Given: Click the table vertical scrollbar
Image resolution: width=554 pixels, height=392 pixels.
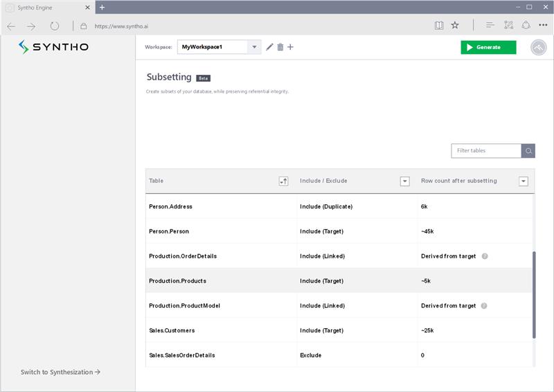Looking at the screenshot, I should pos(534,295).
